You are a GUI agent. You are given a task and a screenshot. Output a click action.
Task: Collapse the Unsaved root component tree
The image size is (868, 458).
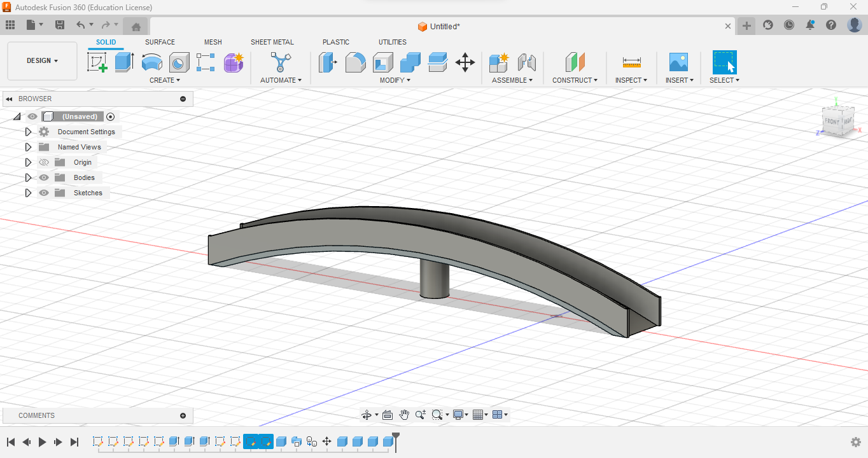pyautogui.click(x=17, y=116)
